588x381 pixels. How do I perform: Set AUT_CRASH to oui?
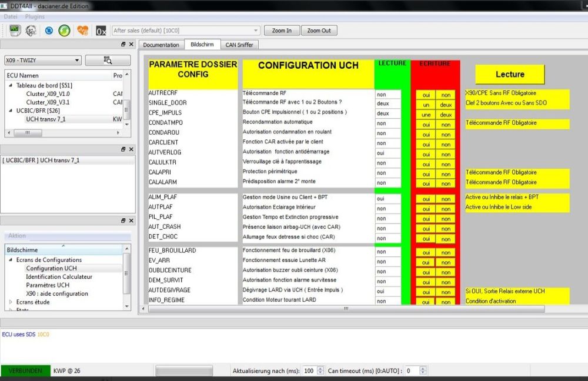[426, 229]
